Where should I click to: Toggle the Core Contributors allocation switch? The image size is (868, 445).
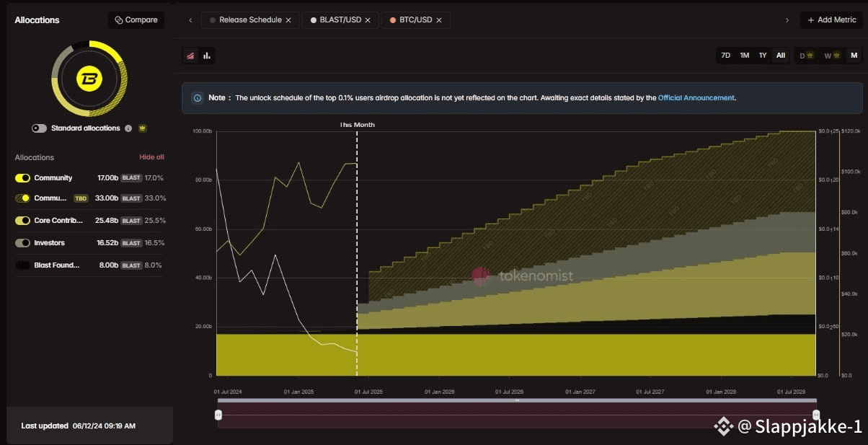pyautogui.click(x=22, y=220)
